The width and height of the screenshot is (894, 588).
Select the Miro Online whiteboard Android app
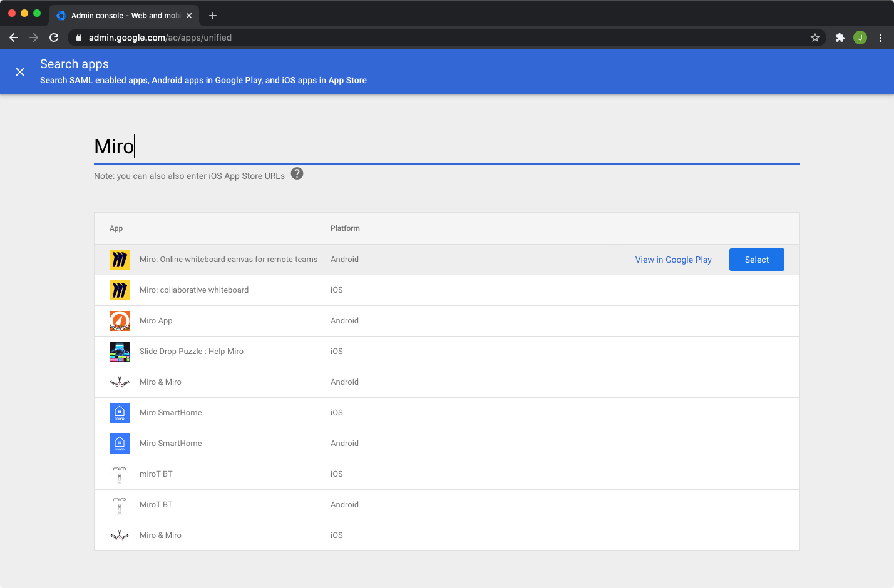(756, 260)
